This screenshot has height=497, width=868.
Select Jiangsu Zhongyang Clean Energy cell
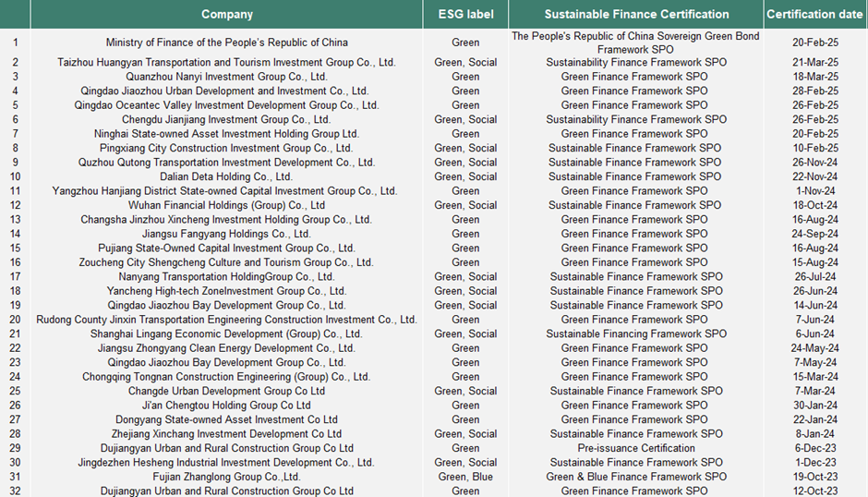pos(227,348)
